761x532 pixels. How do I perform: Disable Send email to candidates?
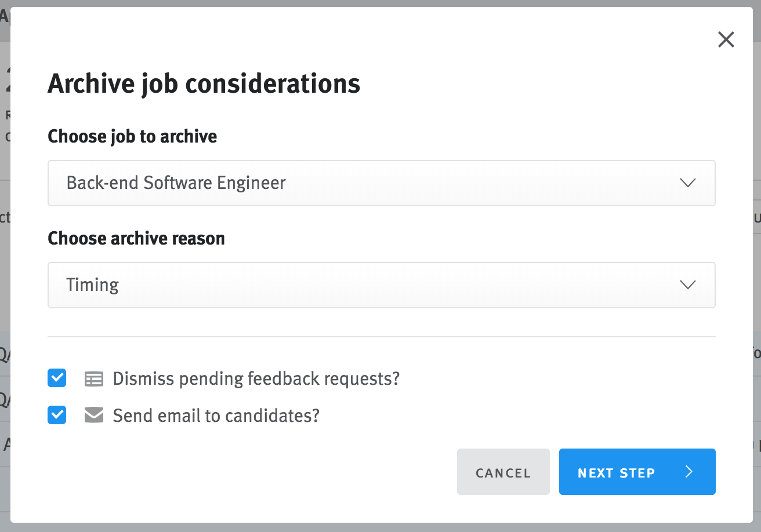click(x=56, y=416)
